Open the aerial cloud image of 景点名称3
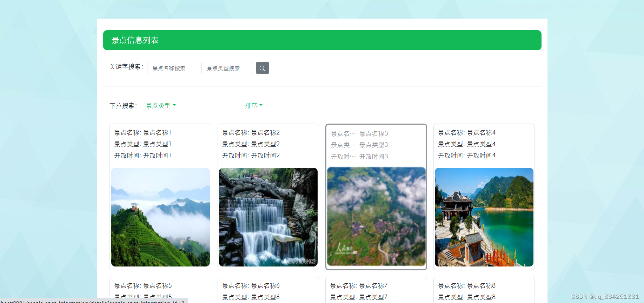This screenshot has height=303, width=644. coord(376,216)
